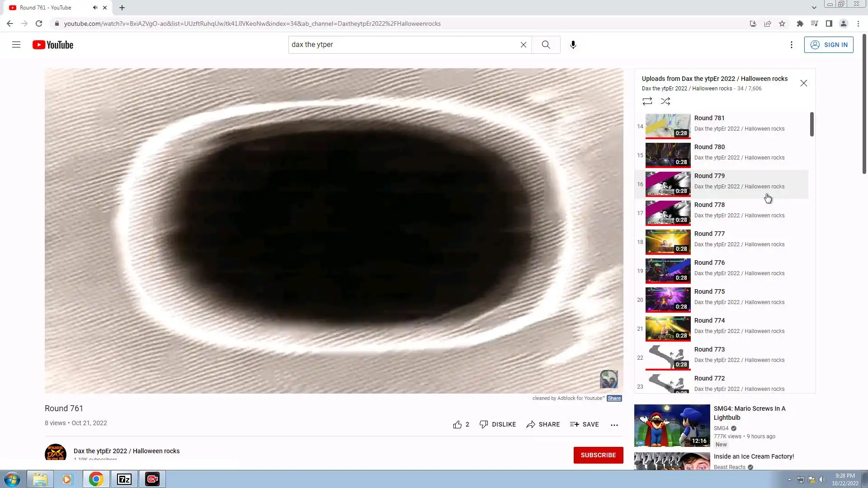
Task: Open the YouTube hamburger guide menu
Action: tap(16, 45)
